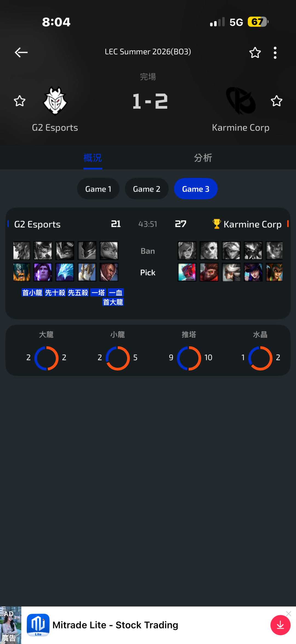Show Game 2 results
The image size is (296, 644).
147,189
